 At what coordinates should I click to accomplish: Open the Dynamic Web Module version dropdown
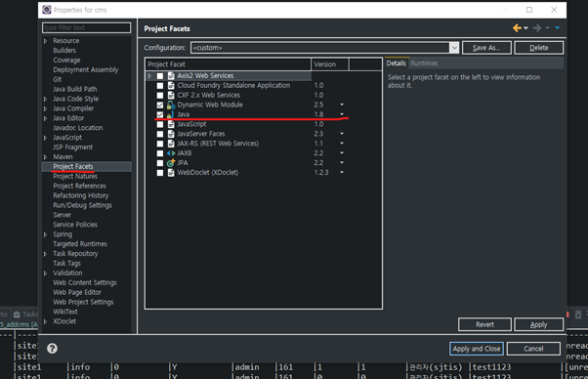coord(342,105)
